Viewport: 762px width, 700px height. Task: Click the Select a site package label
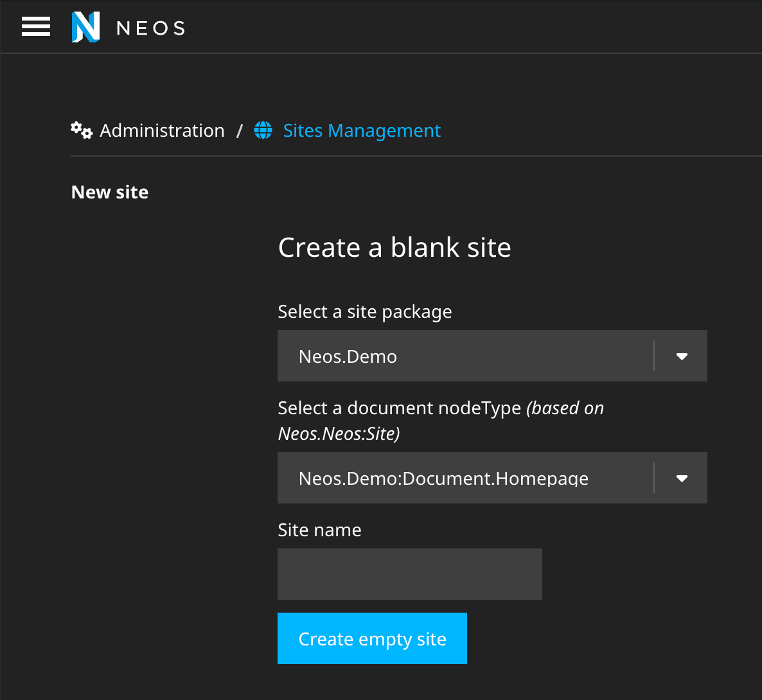pyautogui.click(x=364, y=312)
